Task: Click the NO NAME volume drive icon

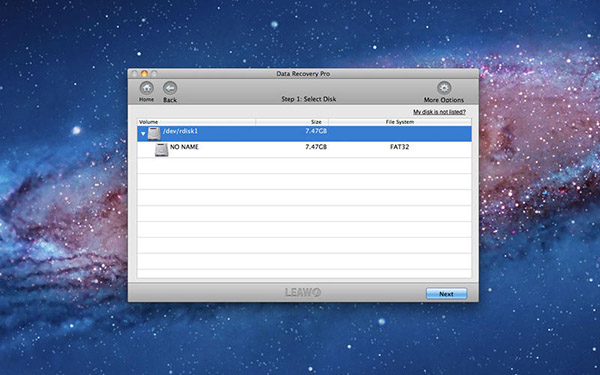Action: point(161,150)
